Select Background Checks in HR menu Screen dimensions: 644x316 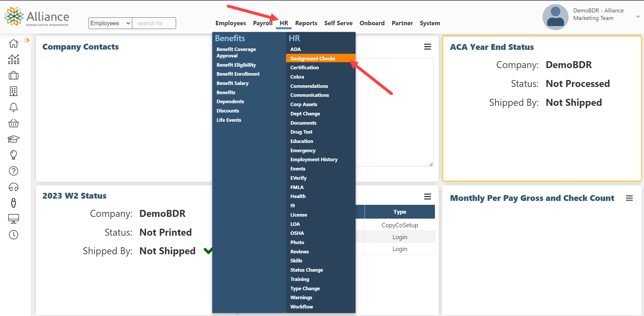(x=321, y=58)
